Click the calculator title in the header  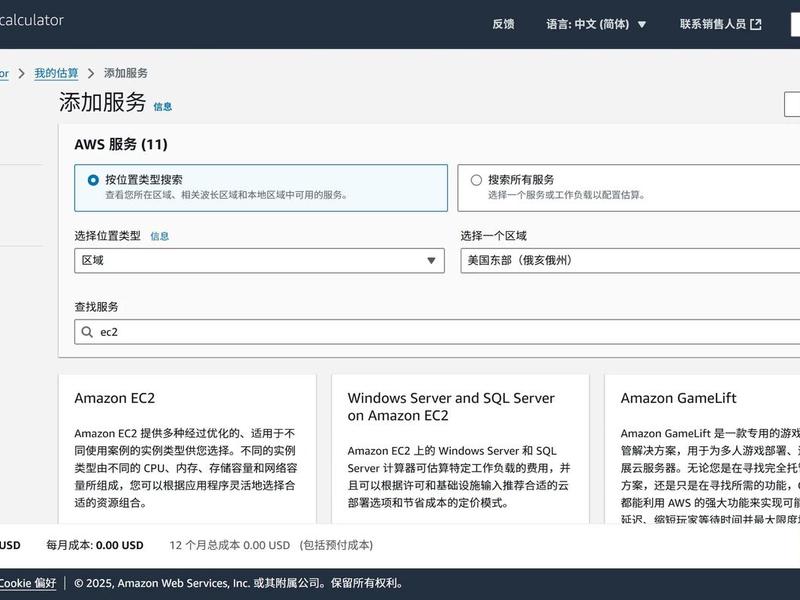[x=32, y=20]
